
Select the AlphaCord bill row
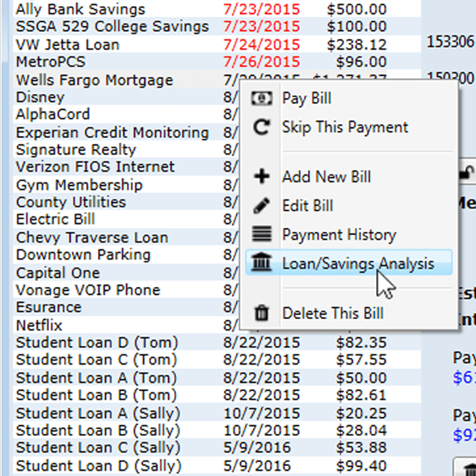(x=126, y=114)
